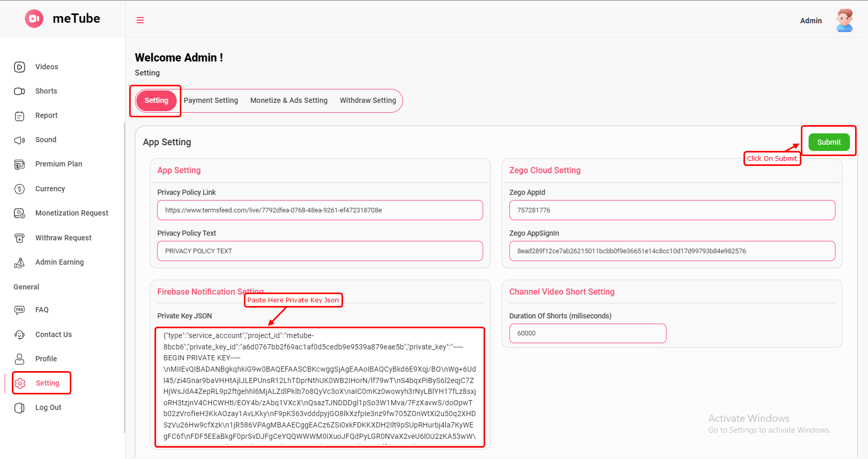The image size is (868, 459).
Task: Open Currency via dollar icon
Action: click(x=20, y=189)
